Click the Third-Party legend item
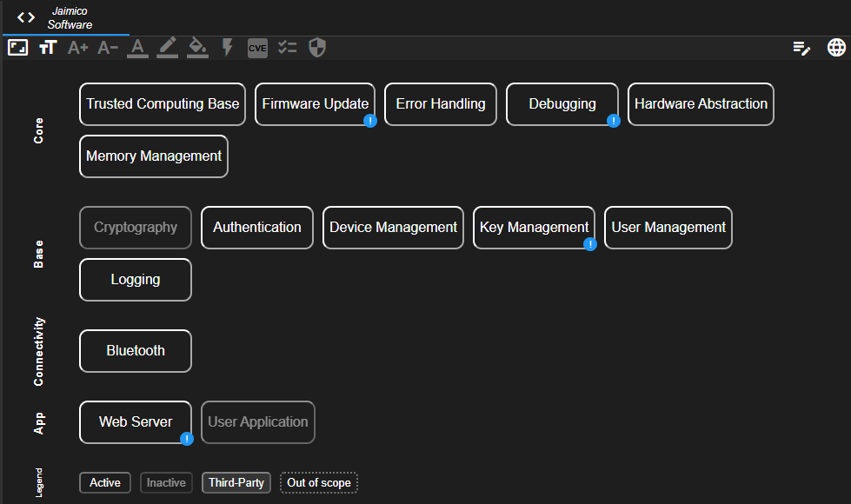 (236, 482)
